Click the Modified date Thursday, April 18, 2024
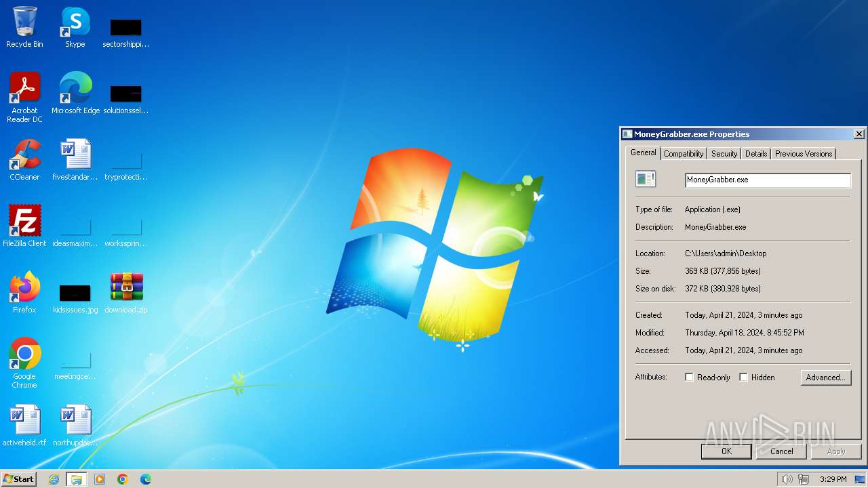 coord(745,333)
